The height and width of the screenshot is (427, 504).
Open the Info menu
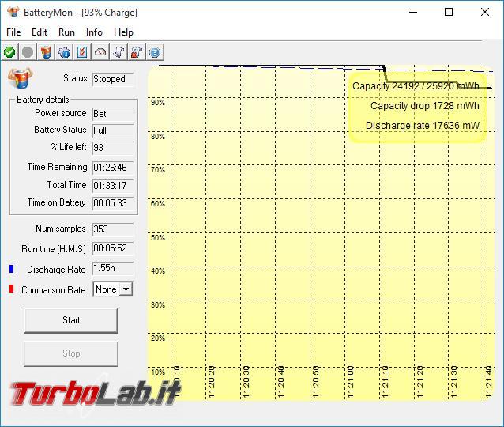[x=94, y=32]
